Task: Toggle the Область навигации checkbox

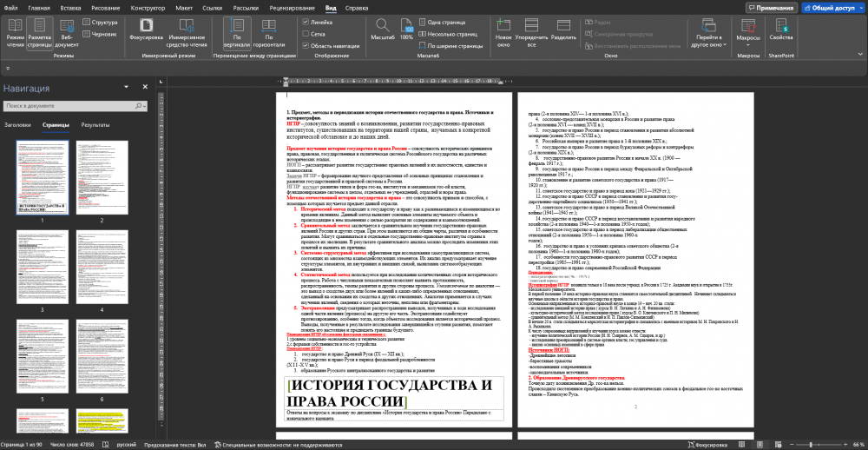Action: coord(306,45)
